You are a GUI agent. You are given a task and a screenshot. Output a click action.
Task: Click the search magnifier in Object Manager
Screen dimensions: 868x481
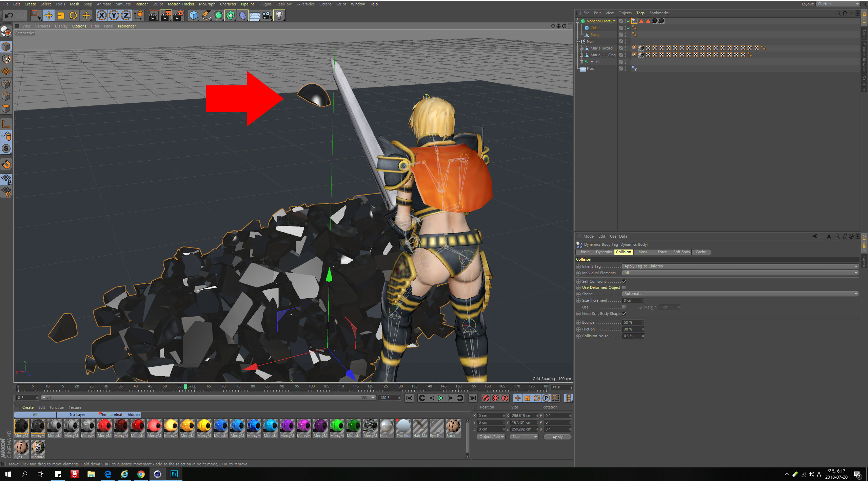coord(839,13)
